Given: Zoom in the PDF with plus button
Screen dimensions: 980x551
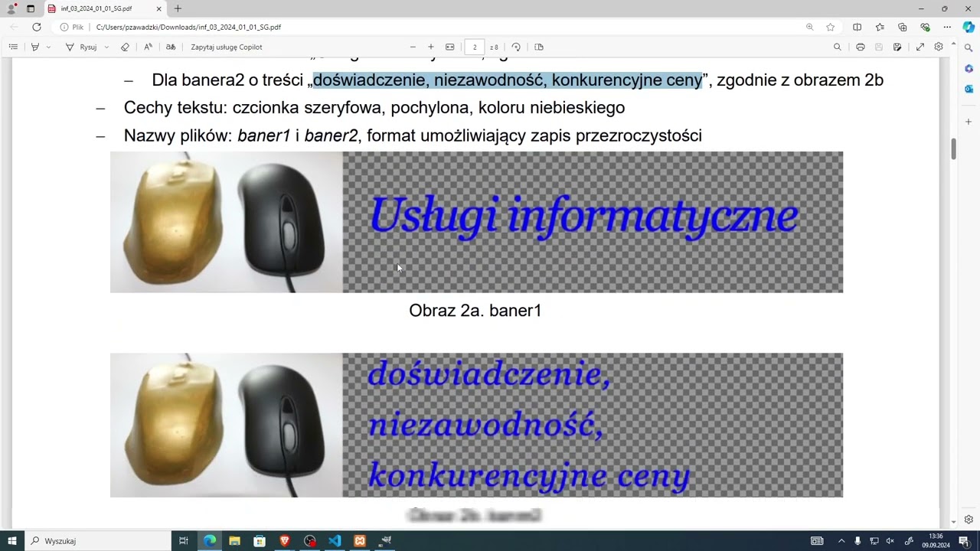Looking at the screenshot, I should (x=431, y=47).
